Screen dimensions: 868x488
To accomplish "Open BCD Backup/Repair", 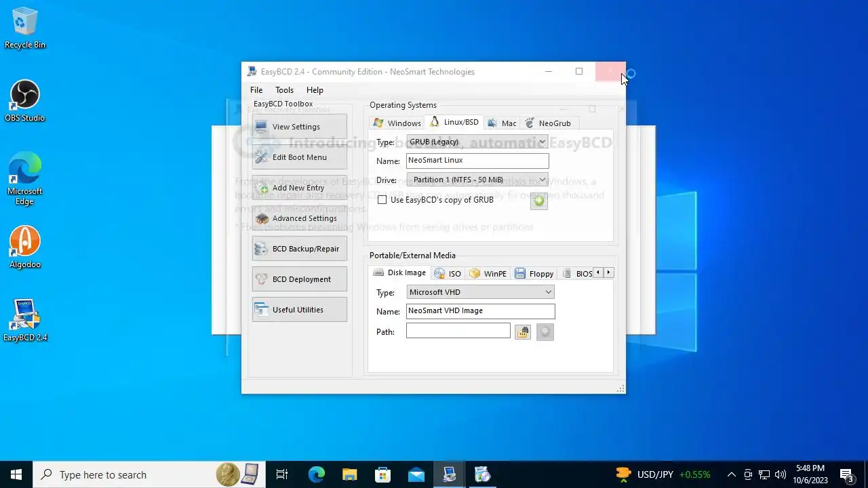I will tap(299, 249).
